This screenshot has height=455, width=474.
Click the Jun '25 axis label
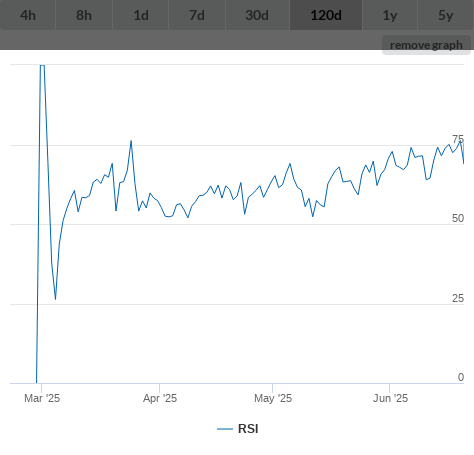point(390,398)
